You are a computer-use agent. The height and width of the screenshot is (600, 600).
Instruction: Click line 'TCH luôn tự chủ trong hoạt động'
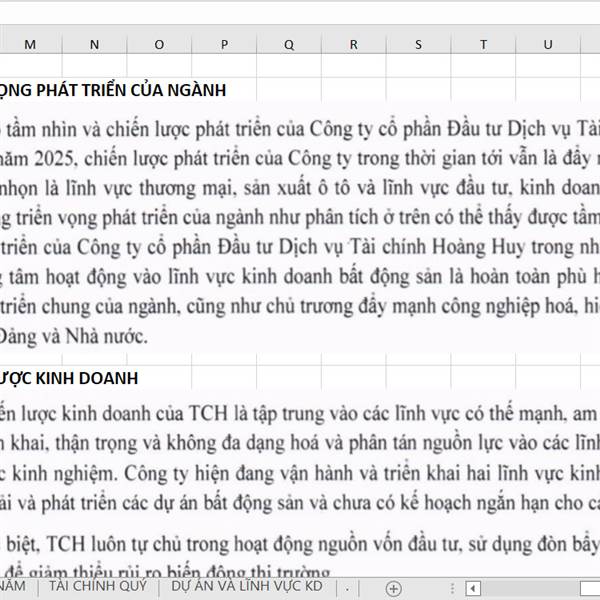pyautogui.click(x=300, y=544)
